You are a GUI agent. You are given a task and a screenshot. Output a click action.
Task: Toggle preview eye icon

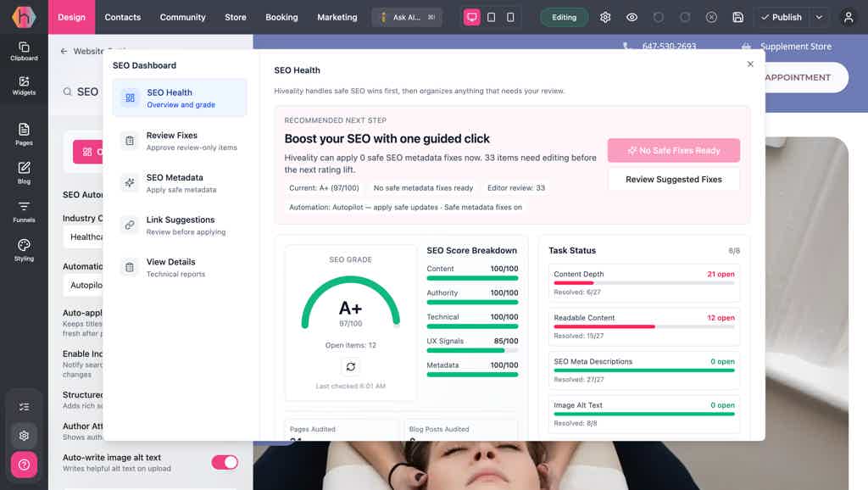point(632,17)
